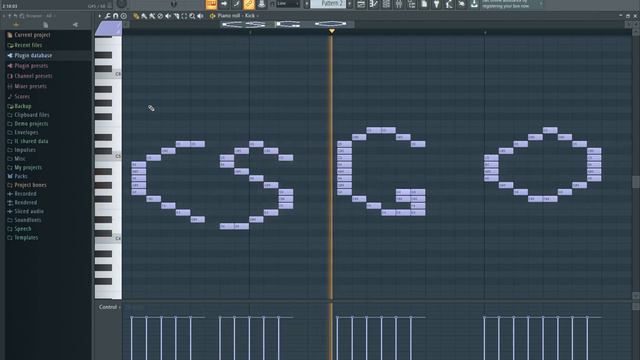Choose the dashed-square Select tool
Viewport: 640px width, 360px height.
184,16
